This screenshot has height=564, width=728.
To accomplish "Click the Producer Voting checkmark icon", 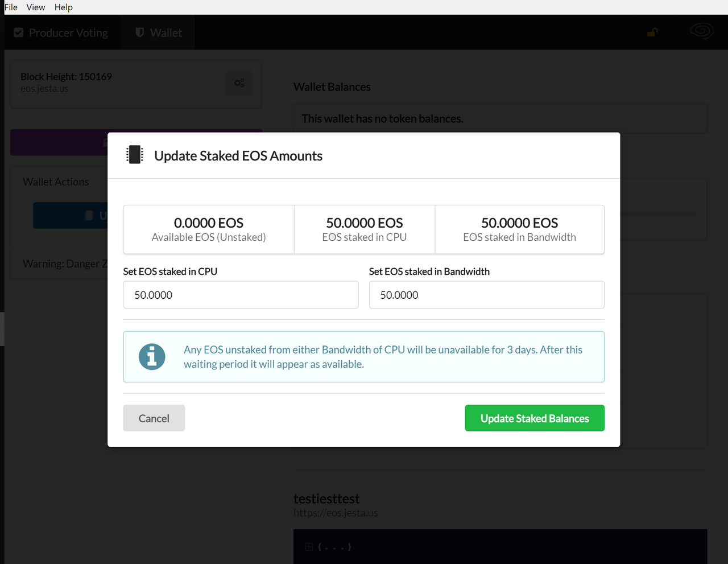I will click(19, 33).
